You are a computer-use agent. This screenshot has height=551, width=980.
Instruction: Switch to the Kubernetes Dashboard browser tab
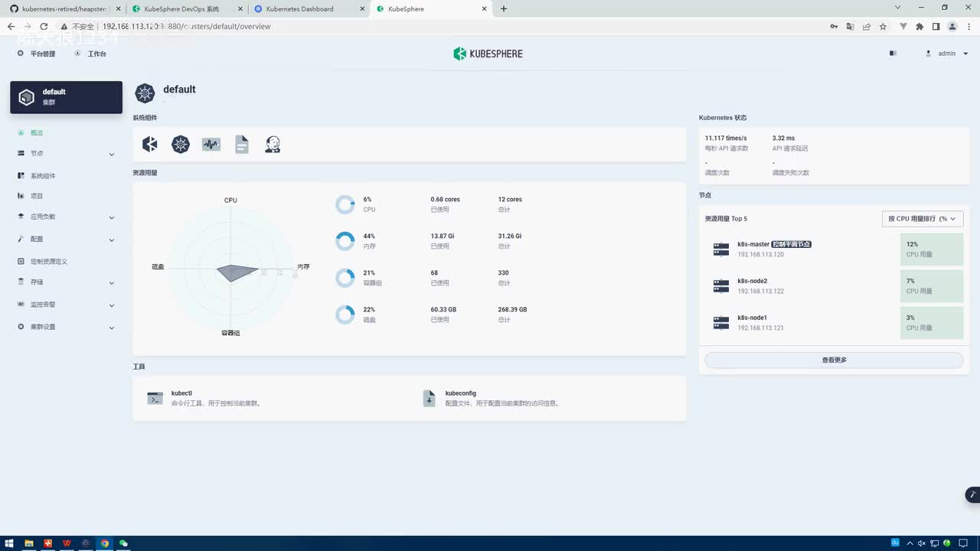coord(308,8)
